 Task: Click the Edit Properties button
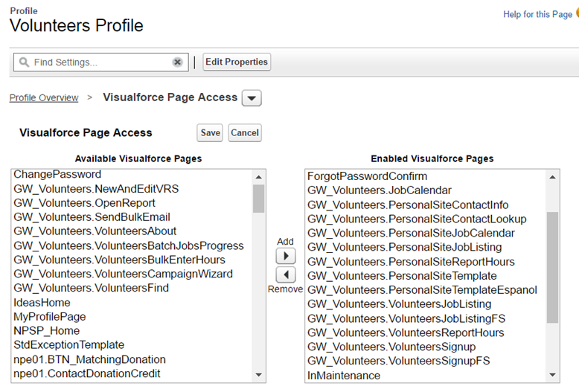(237, 62)
